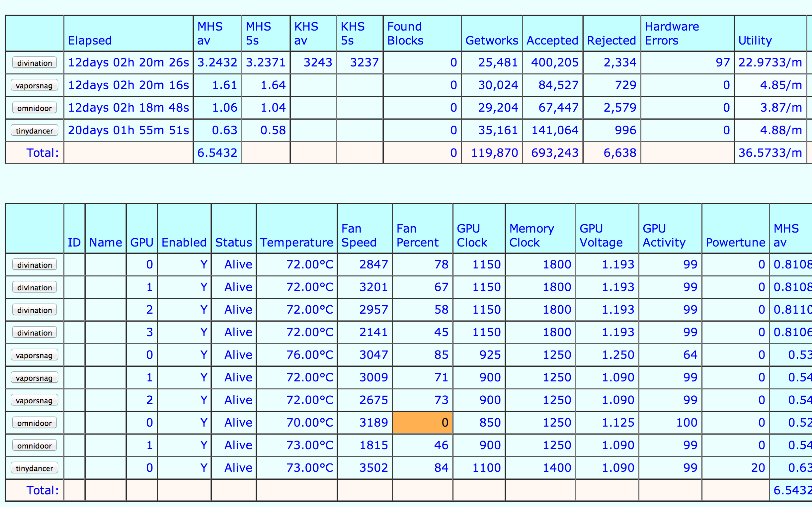Click the Temperature column header
Screen dimensions: 812x507
click(x=296, y=228)
